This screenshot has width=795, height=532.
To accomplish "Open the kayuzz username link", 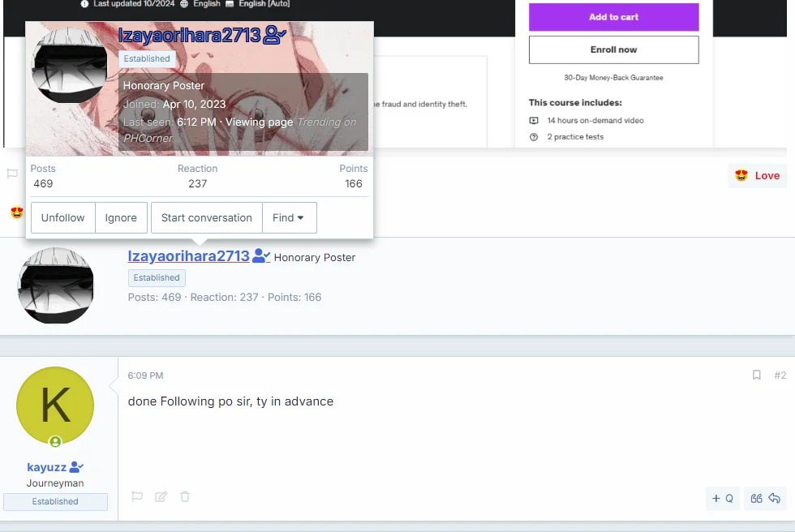I will [x=47, y=467].
